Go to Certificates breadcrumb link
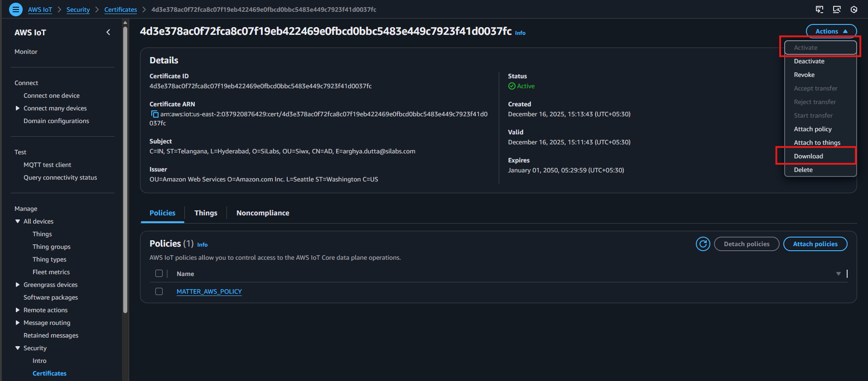The width and height of the screenshot is (868, 381). 121,10
